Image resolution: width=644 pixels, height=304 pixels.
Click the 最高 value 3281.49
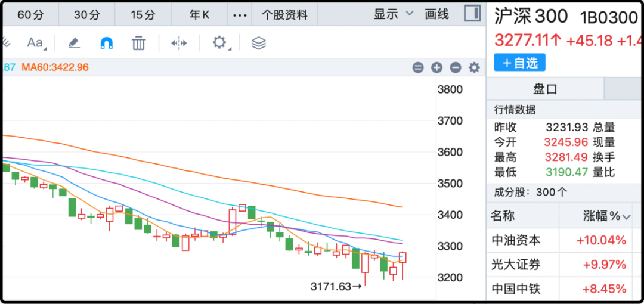point(567,157)
